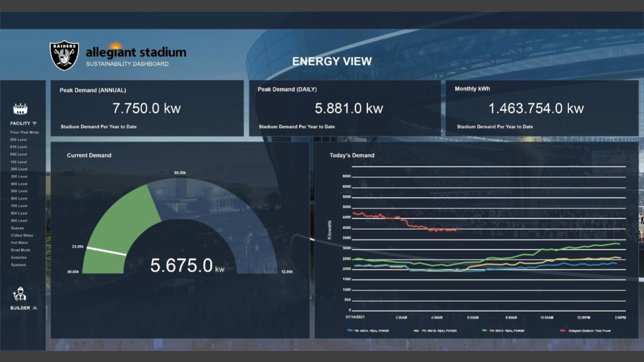The height and width of the screenshot is (362, 644).
Task: Click the ENERGY VIEW title
Action: point(332,61)
